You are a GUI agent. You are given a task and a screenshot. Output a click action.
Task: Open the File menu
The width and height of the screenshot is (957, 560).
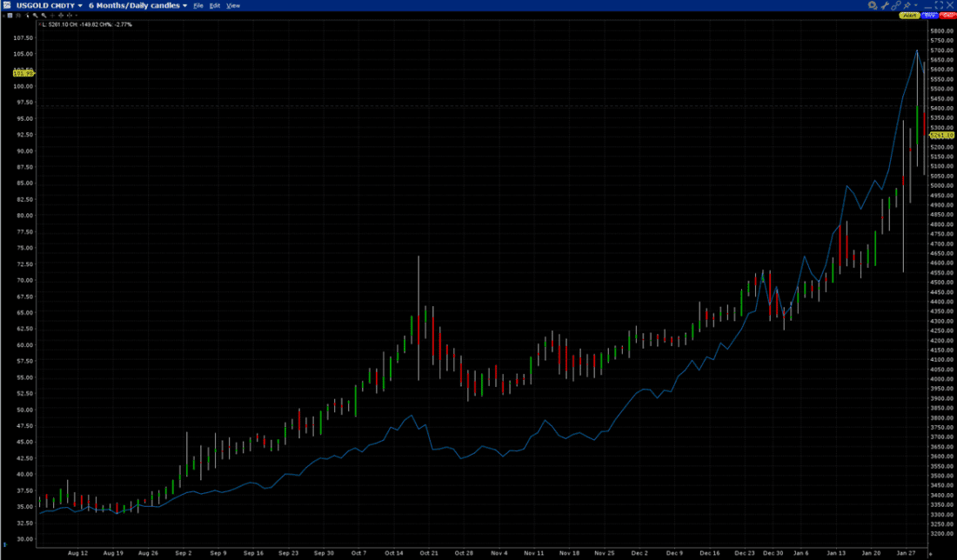198,5
